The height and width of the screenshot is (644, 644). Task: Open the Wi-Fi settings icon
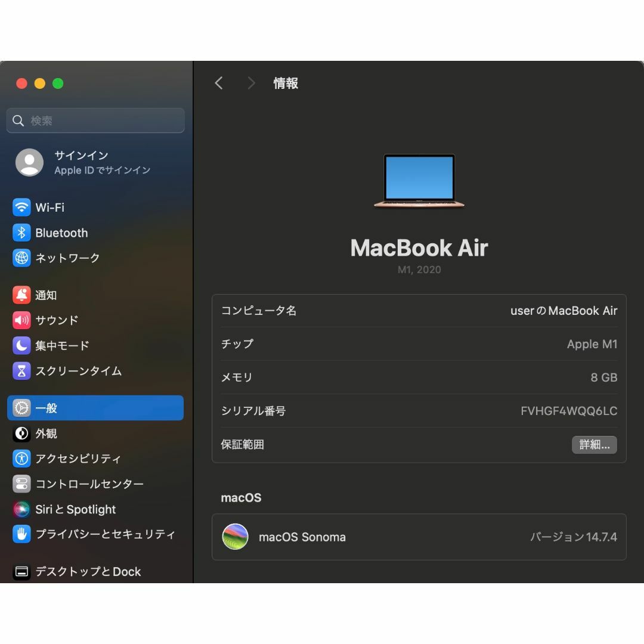21,208
